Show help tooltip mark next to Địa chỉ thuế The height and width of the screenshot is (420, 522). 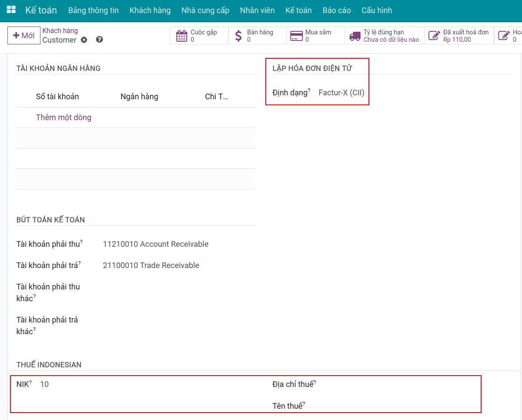click(315, 382)
